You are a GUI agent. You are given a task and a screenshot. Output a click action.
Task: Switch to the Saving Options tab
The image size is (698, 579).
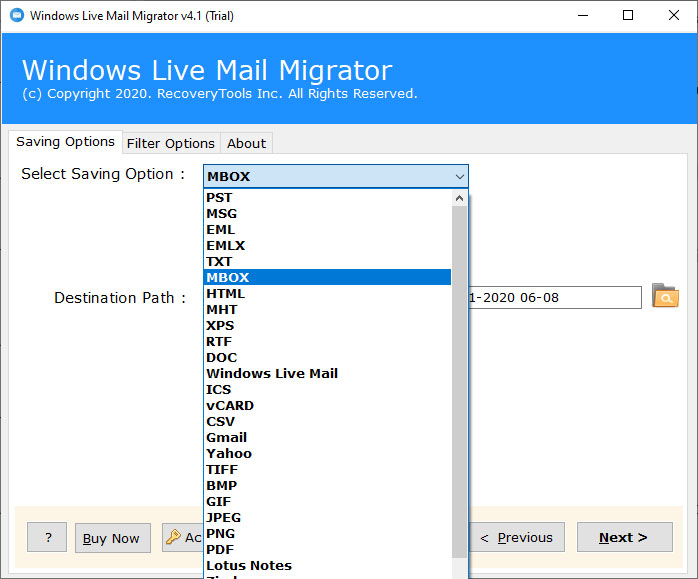point(65,142)
